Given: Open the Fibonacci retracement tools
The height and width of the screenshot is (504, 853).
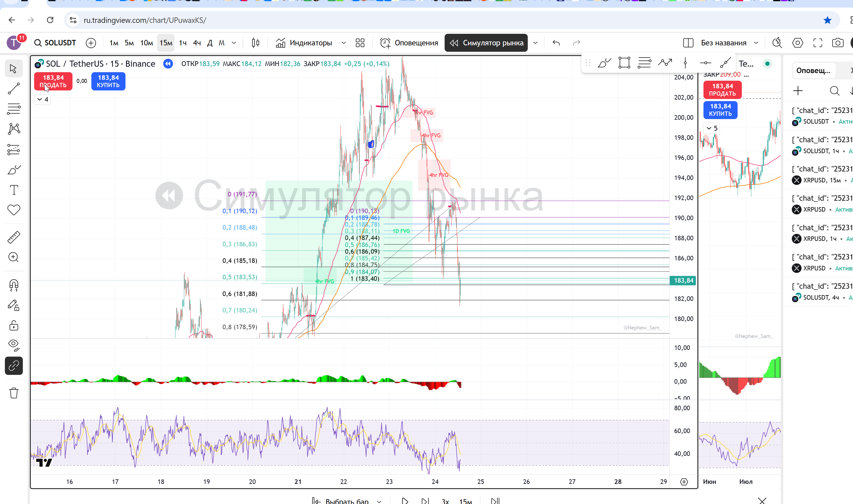Looking at the screenshot, I should click(14, 109).
